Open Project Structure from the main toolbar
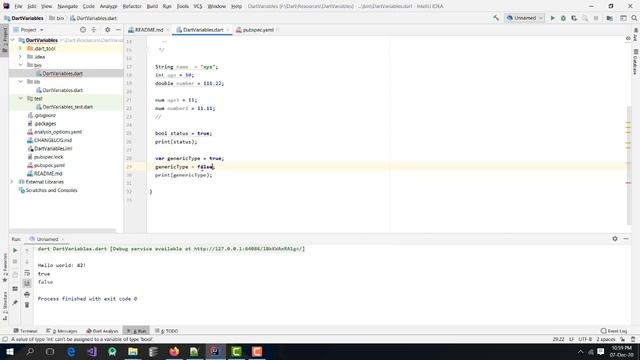The width and height of the screenshot is (640, 360). [609, 18]
